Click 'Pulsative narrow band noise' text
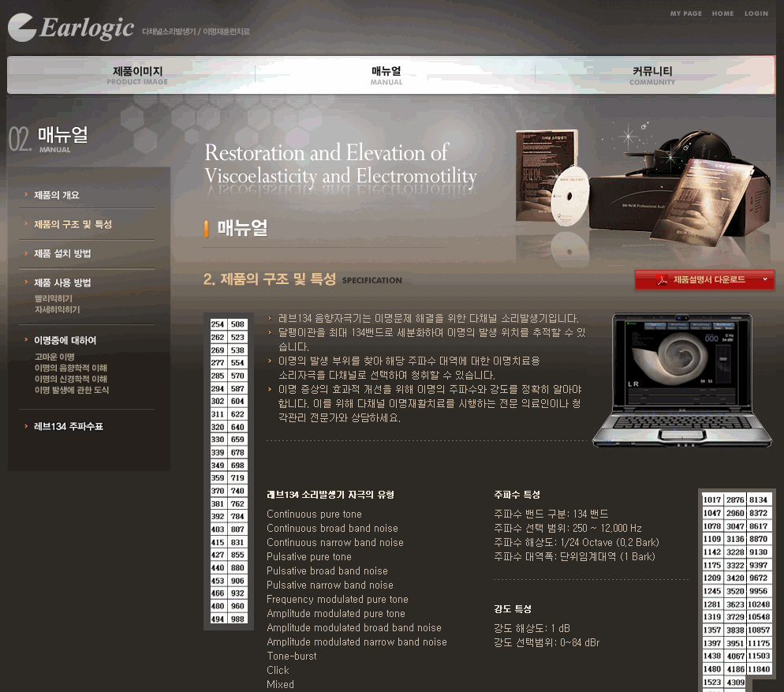Screen dimensions: 784x692 330,585
